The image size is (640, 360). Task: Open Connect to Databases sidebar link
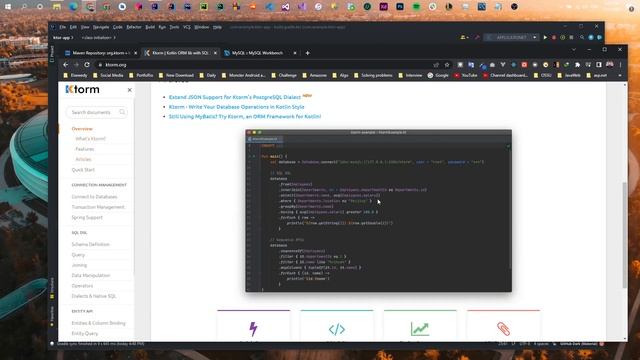pos(94,197)
